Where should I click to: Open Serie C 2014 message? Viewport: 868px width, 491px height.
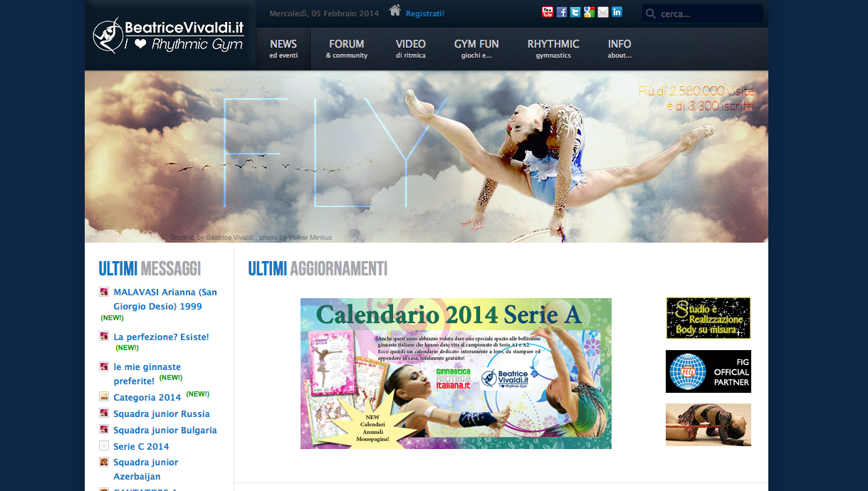[141, 447]
